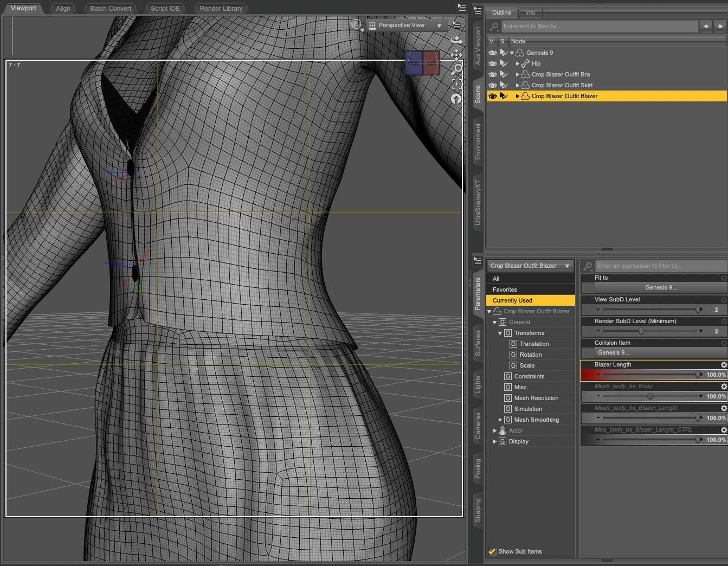
Task: Open the gear settings for Mira9_body_bs_Blazer_Lenght
Action: click(x=724, y=408)
